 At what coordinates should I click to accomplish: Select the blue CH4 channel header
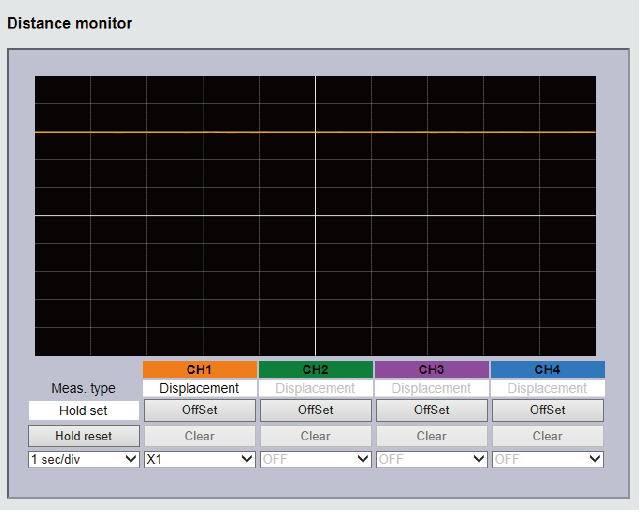547,370
